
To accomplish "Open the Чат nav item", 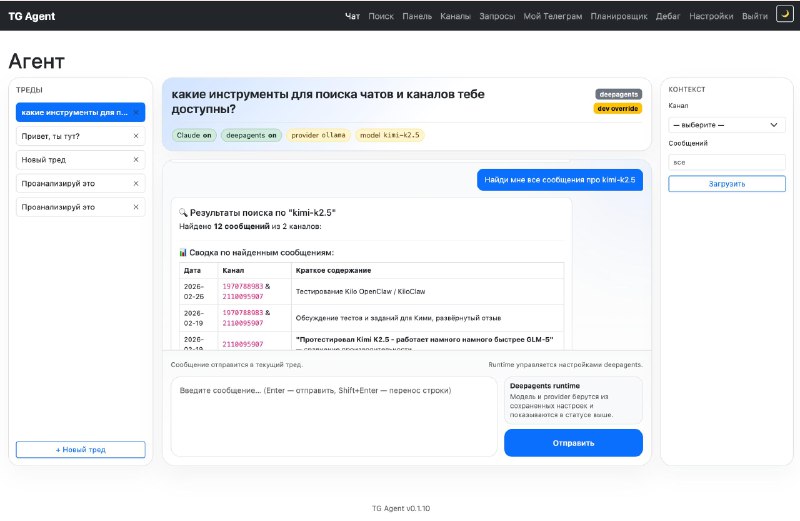I will point(352,16).
